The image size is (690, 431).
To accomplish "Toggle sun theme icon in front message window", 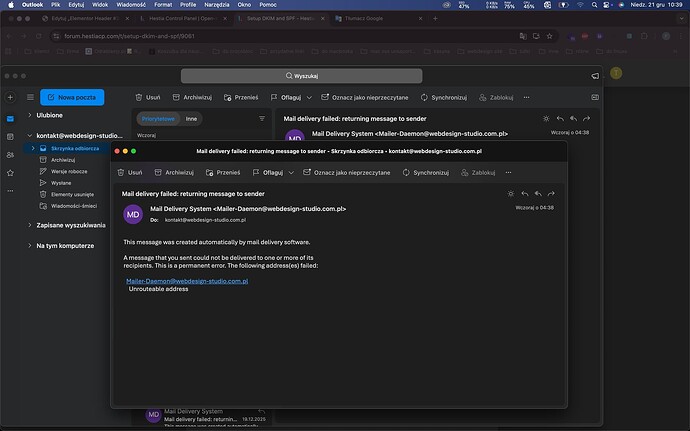I will pyautogui.click(x=511, y=193).
